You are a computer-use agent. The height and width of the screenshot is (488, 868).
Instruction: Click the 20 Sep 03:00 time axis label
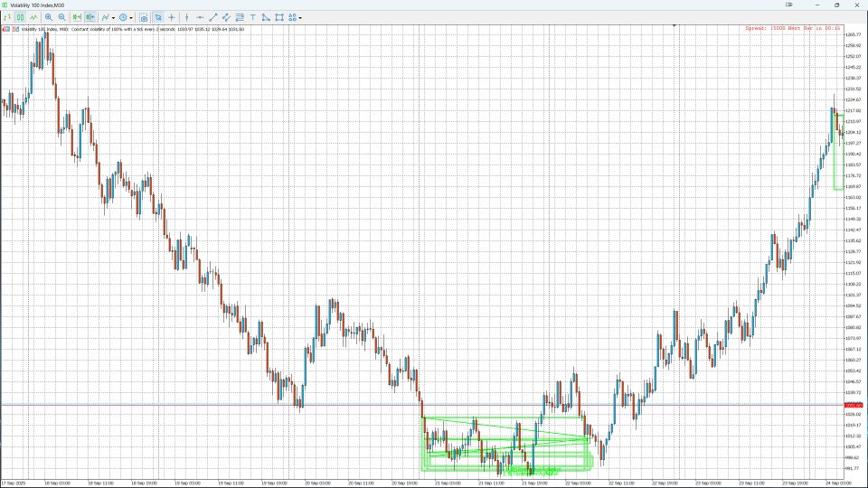(317, 483)
